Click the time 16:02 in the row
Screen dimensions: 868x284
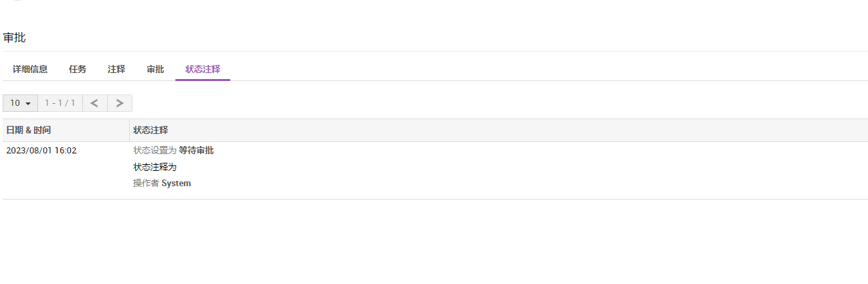pos(66,151)
